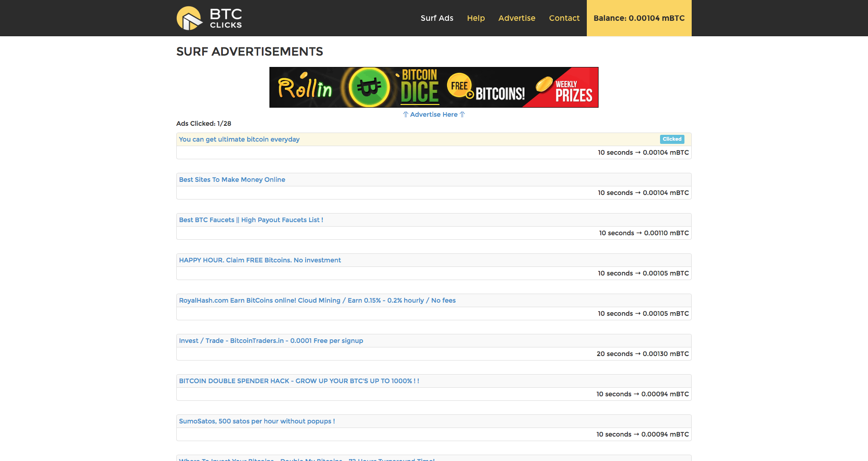Click reward text under the SumoSatos ad
This screenshot has width=868, height=461.
pyautogui.click(x=642, y=434)
